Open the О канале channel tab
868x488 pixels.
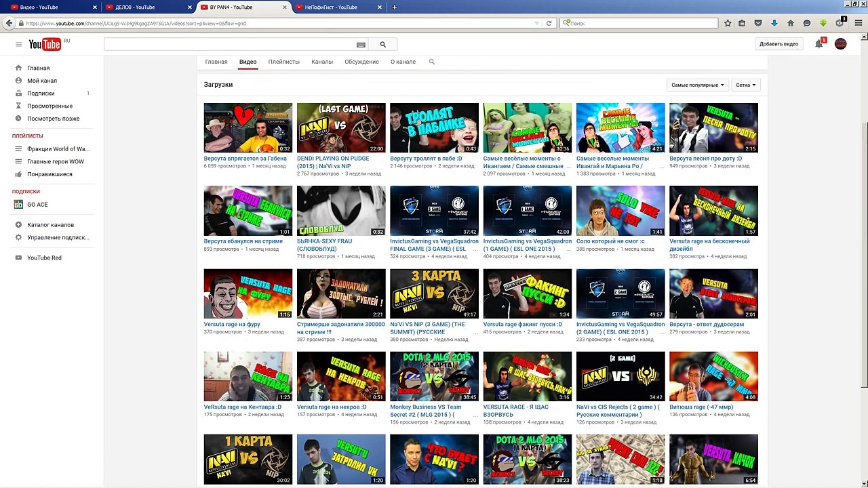point(403,62)
